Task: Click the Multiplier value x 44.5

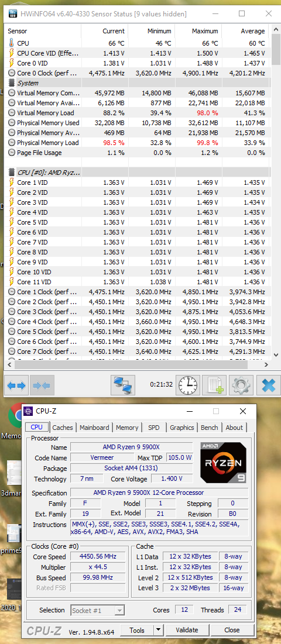Action: 97,567
